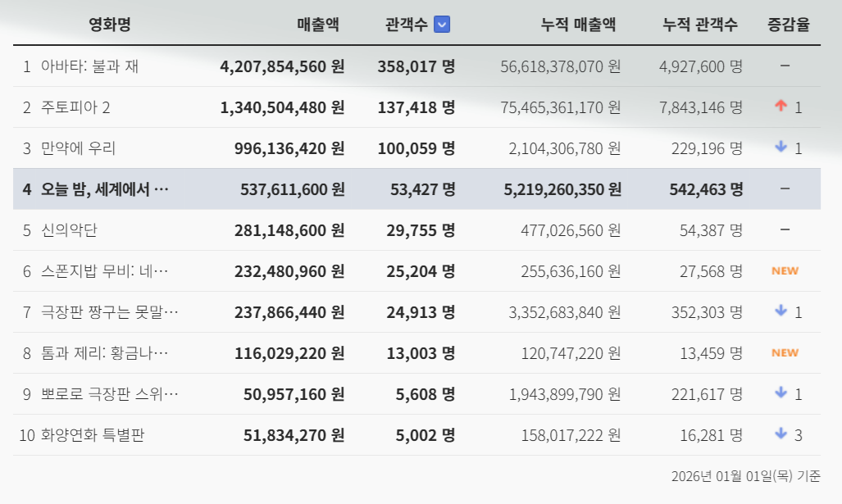This screenshot has height=504, width=842.
Task: Click the 누적 매출액 column header
Action: pyautogui.click(x=578, y=24)
